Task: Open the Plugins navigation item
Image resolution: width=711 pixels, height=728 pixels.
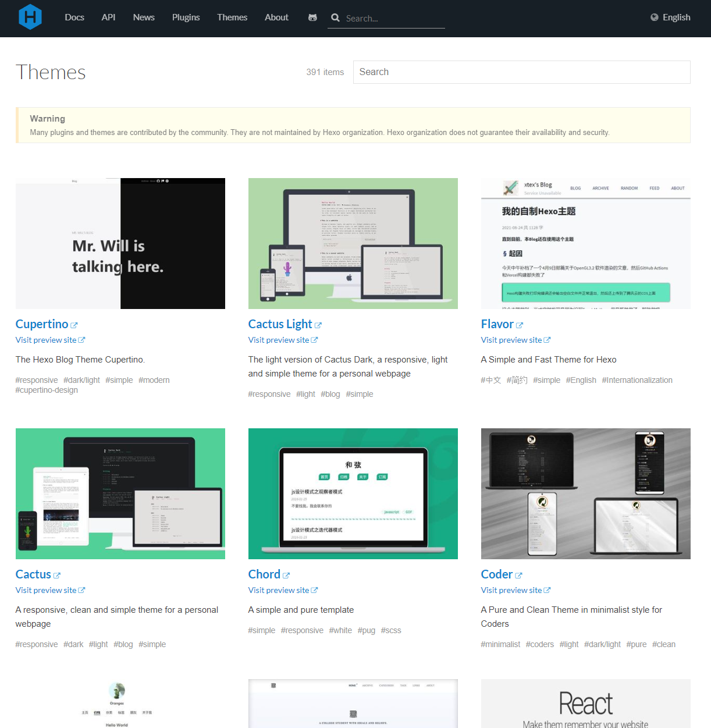Action: 186,17
